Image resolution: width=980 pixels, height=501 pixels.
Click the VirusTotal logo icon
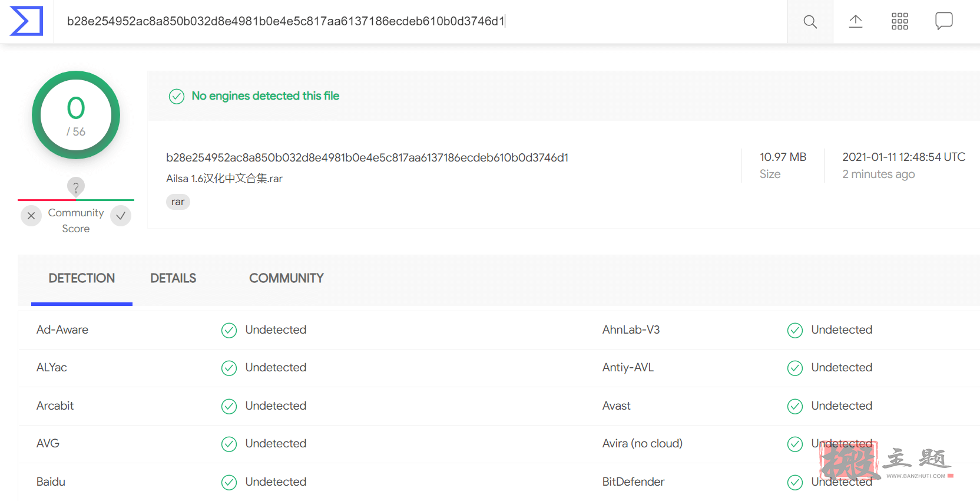[27, 21]
